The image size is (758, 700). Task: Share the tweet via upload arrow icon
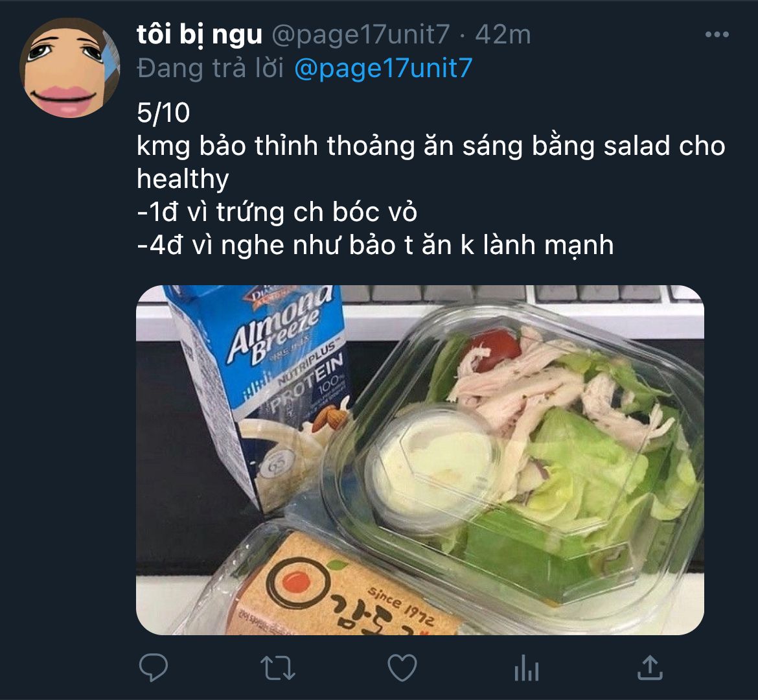(x=650, y=668)
